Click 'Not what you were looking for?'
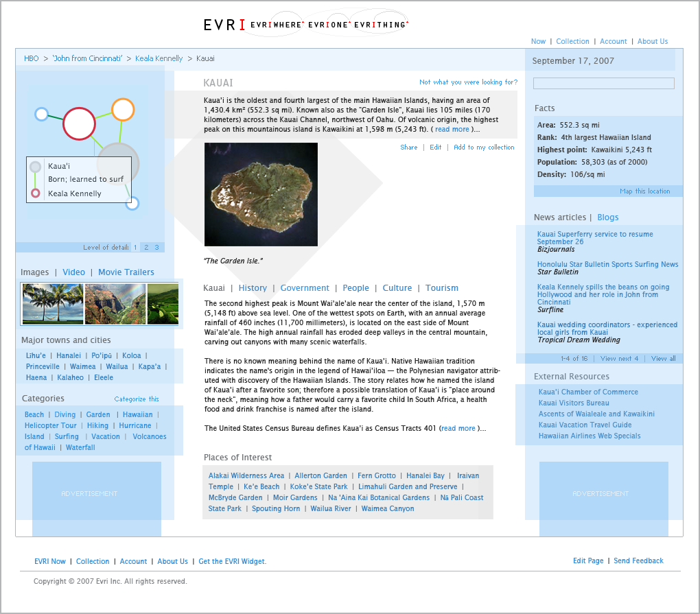This screenshot has width=700, height=614. coord(468,82)
